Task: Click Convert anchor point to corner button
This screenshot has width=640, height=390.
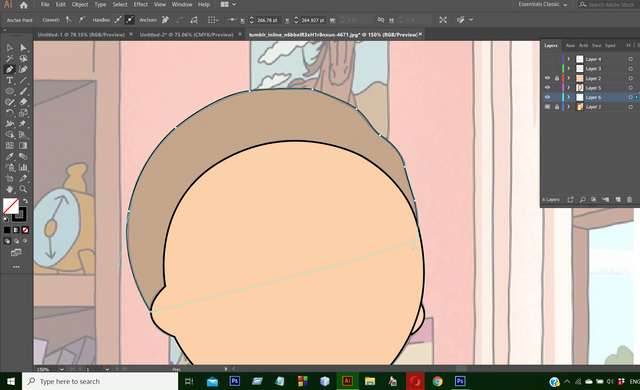Action: pos(69,20)
